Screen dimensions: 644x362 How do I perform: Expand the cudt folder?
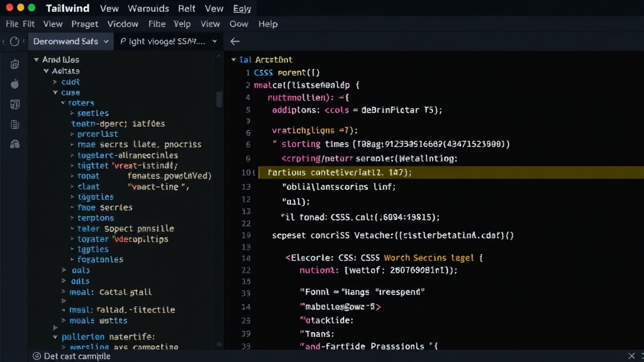coord(55,82)
